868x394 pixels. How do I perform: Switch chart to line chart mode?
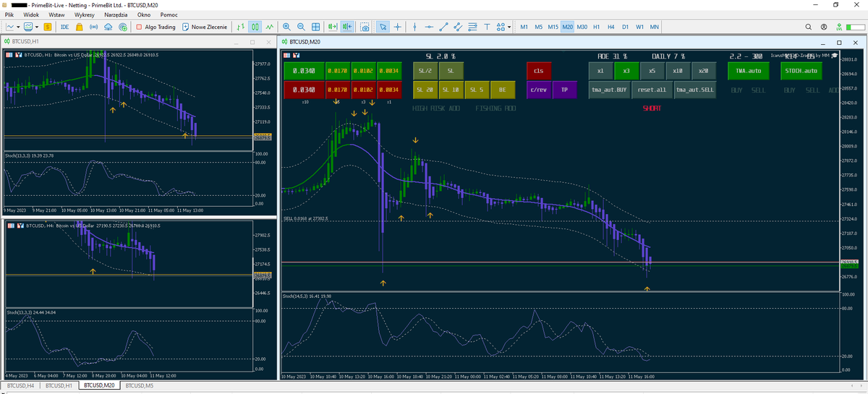[x=270, y=27]
